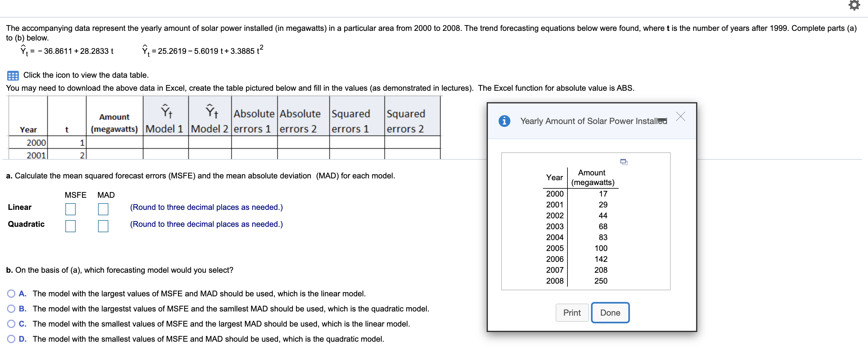Close the solar power data dialog
This screenshot has width=868, height=358.
680,116
